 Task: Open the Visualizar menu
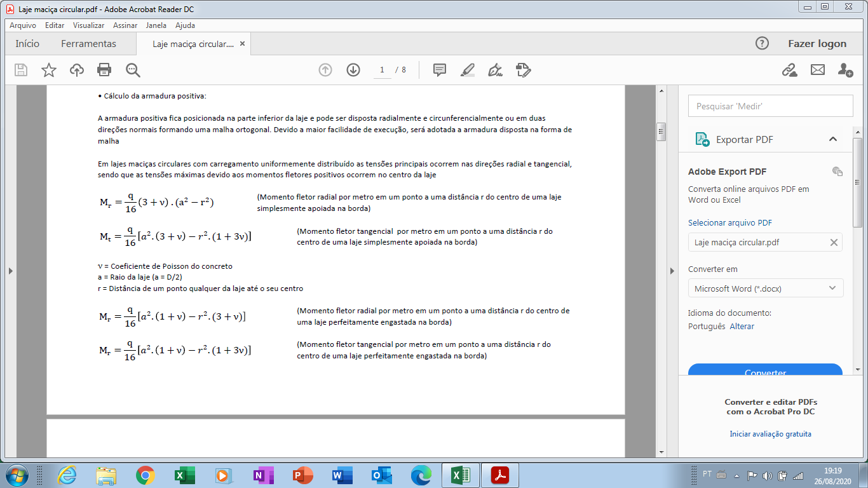click(88, 25)
